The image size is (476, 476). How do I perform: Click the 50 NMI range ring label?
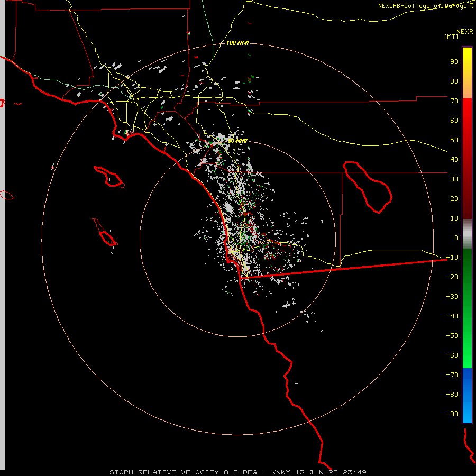pos(237,141)
